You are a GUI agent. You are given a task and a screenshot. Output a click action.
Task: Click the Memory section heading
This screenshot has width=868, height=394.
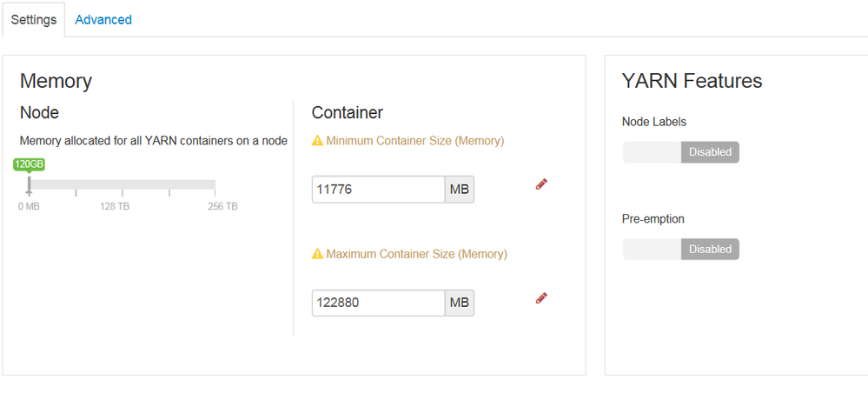click(x=56, y=81)
